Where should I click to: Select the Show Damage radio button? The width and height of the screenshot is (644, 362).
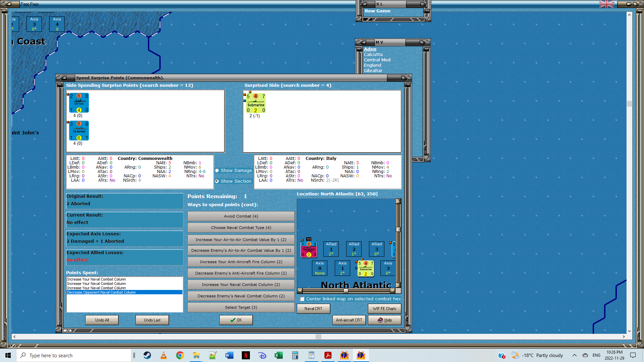pos(217,171)
